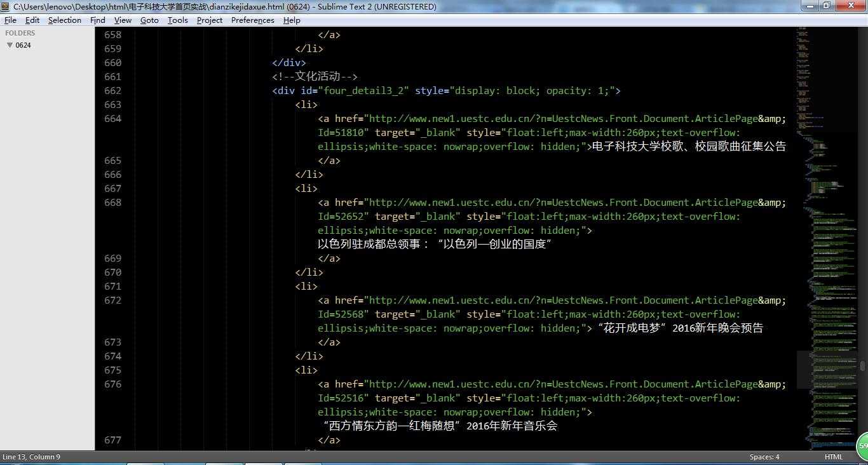
Task: Select the 0624 folder name in sidebar
Action: point(24,45)
